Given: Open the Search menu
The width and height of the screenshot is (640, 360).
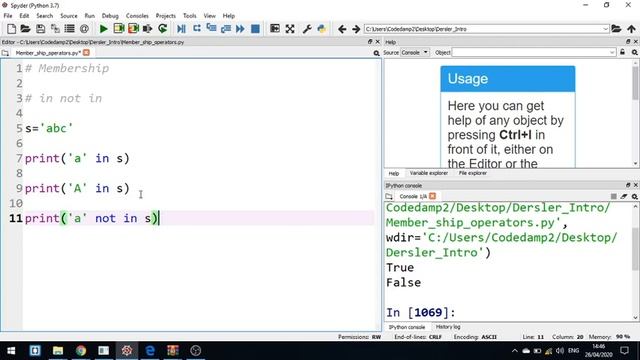Looking at the screenshot, I should click(x=44, y=16).
